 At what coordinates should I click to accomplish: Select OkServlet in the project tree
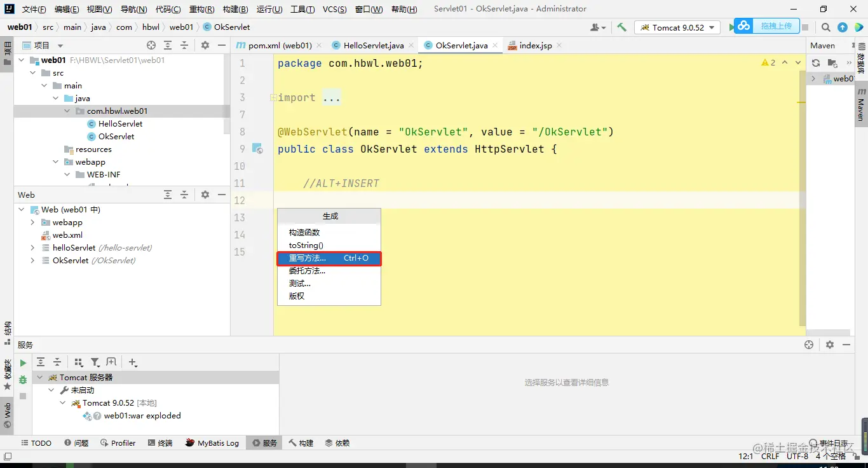coord(116,136)
